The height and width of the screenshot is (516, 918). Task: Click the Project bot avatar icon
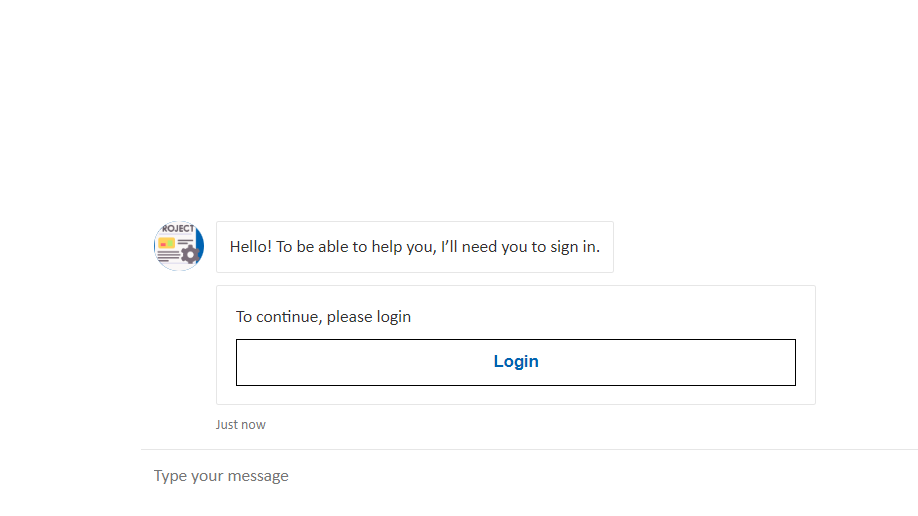coord(179,246)
